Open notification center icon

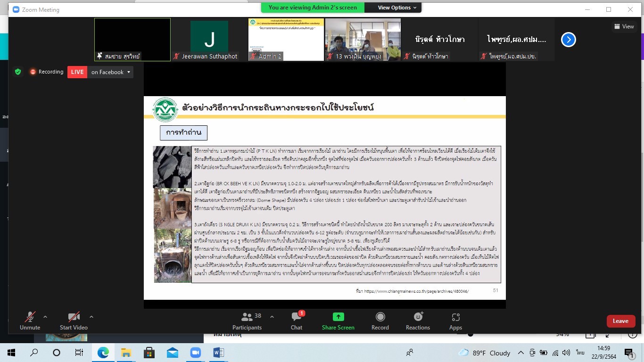click(x=628, y=353)
